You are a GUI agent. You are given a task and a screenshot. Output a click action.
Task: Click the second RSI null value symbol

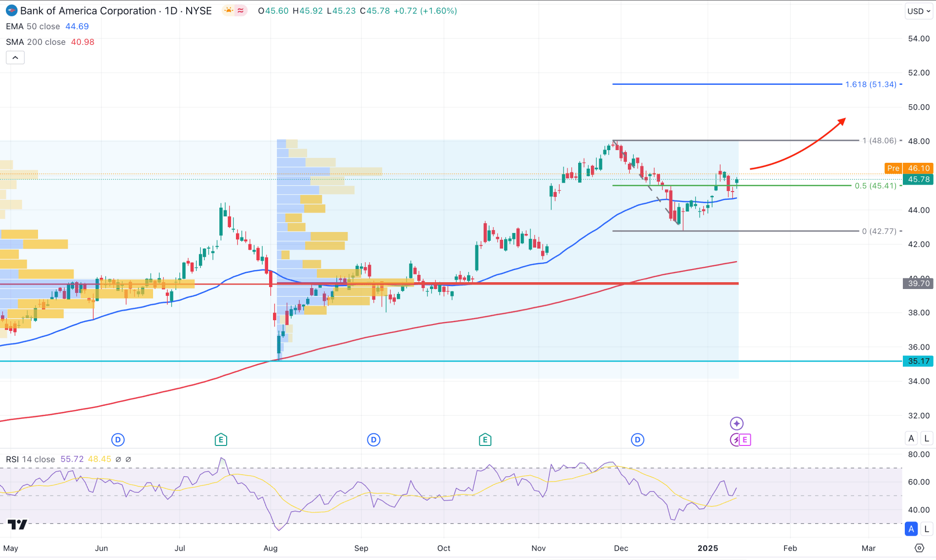128,459
